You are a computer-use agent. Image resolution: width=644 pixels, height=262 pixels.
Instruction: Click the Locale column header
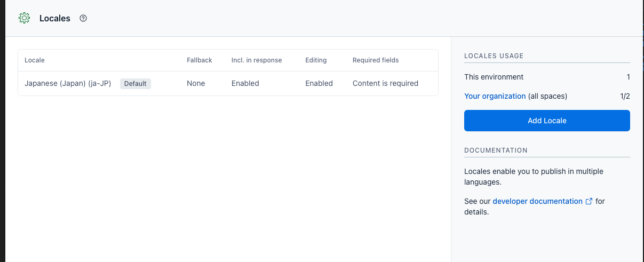click(35, 60)
